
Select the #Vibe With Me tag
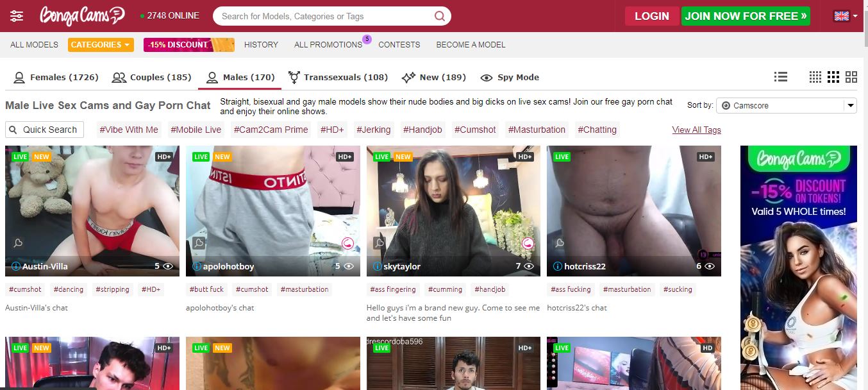click(128, 130)
